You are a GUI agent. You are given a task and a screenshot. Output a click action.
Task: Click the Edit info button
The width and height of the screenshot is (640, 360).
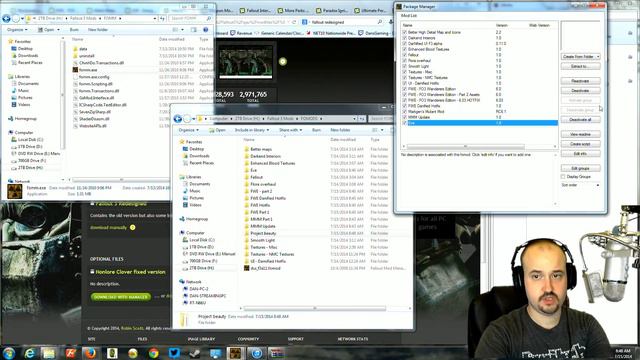coord(580,153)
